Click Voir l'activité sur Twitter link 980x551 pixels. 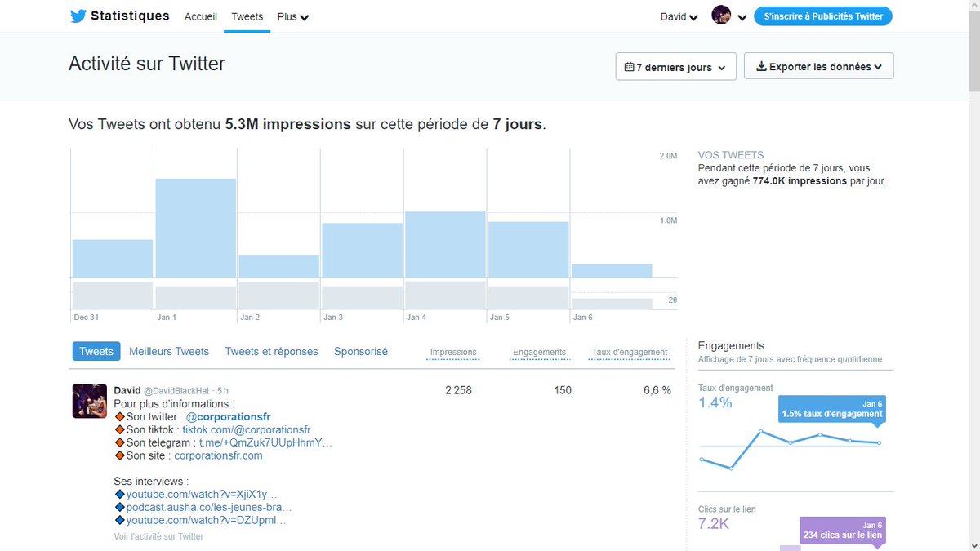click(158, 536)
